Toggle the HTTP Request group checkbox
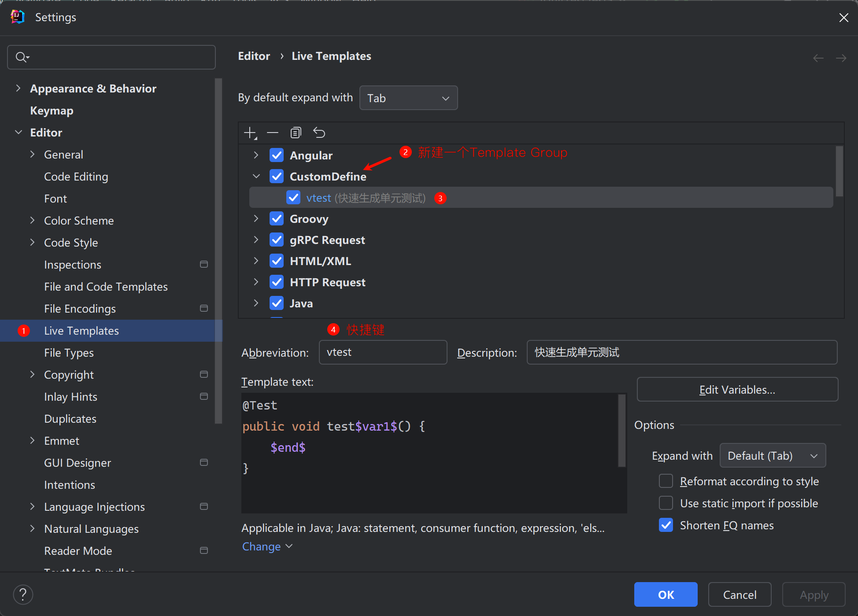858x616 pixels. (277, 282)
